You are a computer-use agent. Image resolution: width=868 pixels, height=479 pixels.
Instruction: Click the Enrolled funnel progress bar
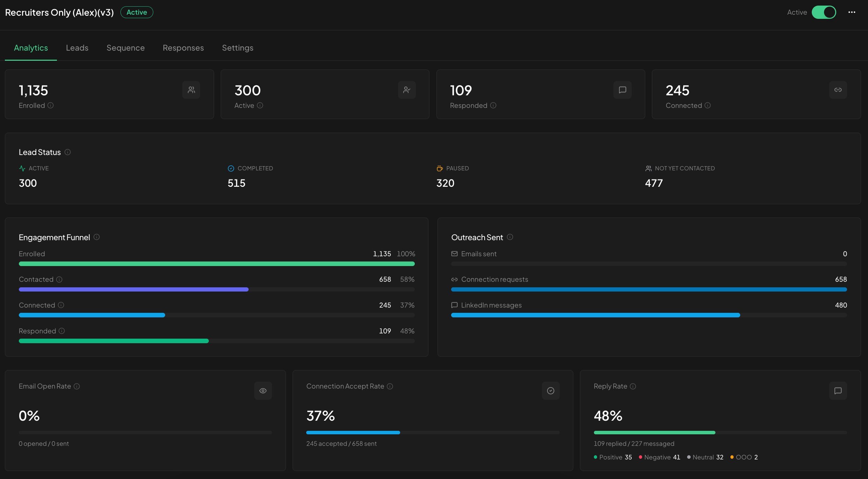click(x=217, y=264)
